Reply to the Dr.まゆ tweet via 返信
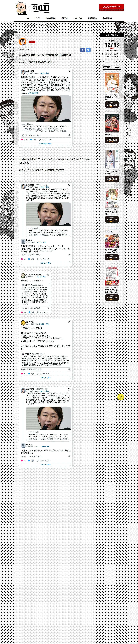 coord(31,259)
